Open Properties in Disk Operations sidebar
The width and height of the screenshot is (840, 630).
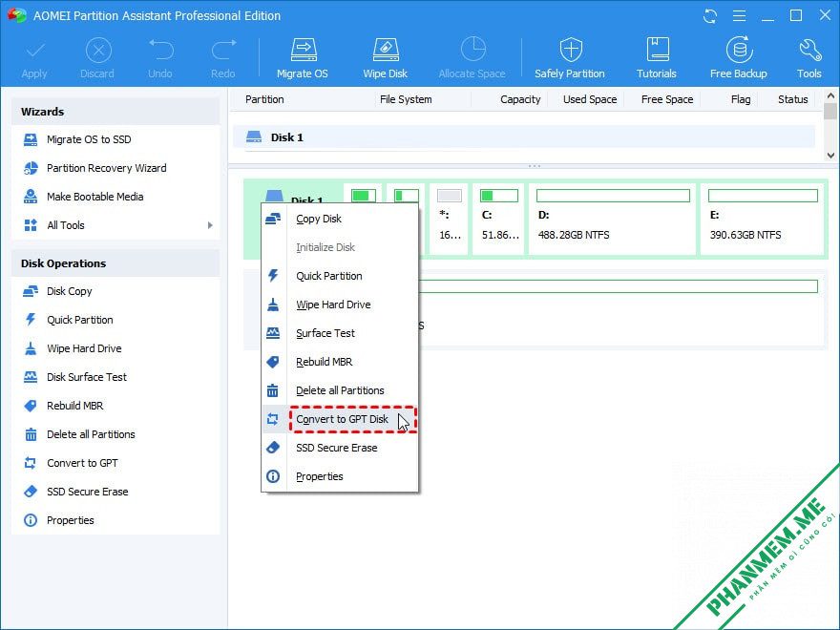click(115, 521)
